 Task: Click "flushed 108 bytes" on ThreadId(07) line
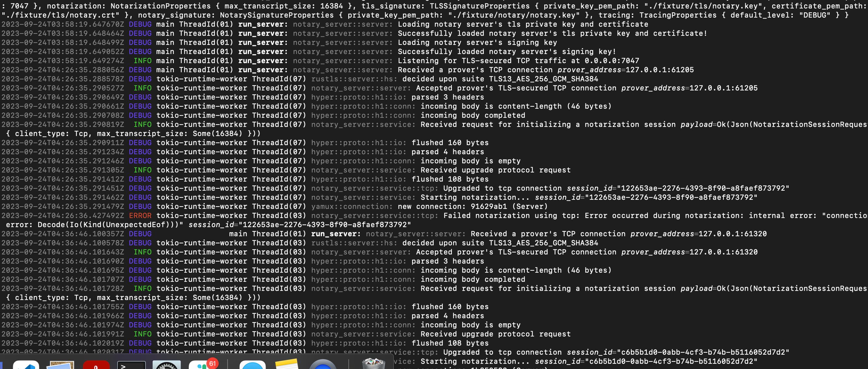coord(450,179)
